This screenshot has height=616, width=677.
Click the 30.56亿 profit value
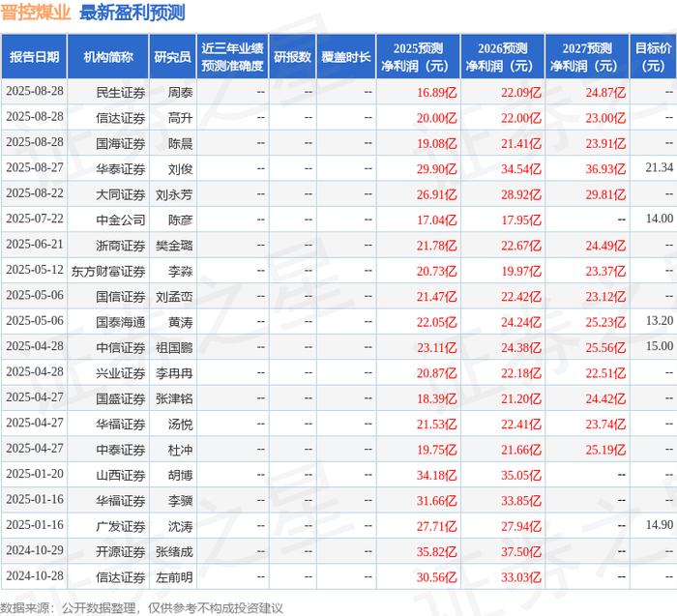(436, 577)
